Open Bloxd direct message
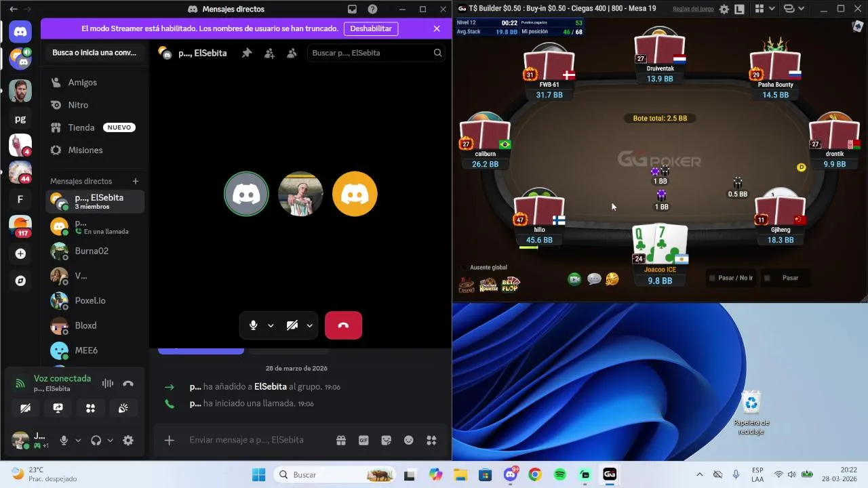The image size is (868, 488). (95, 325)
